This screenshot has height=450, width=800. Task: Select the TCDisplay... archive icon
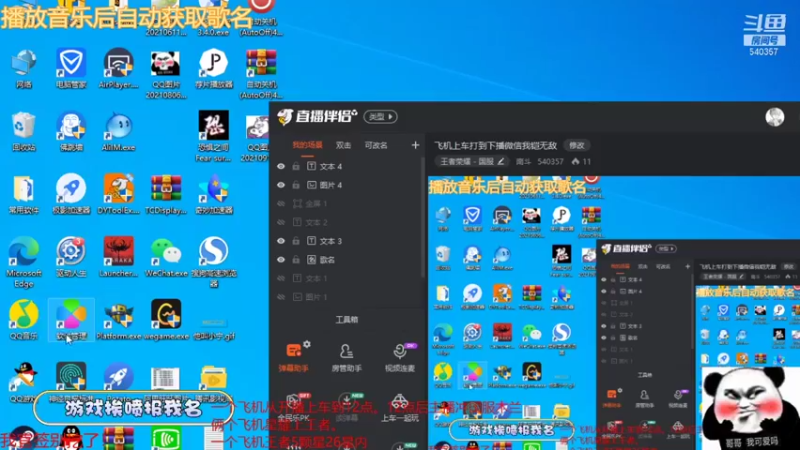click(x=166, y=194)
